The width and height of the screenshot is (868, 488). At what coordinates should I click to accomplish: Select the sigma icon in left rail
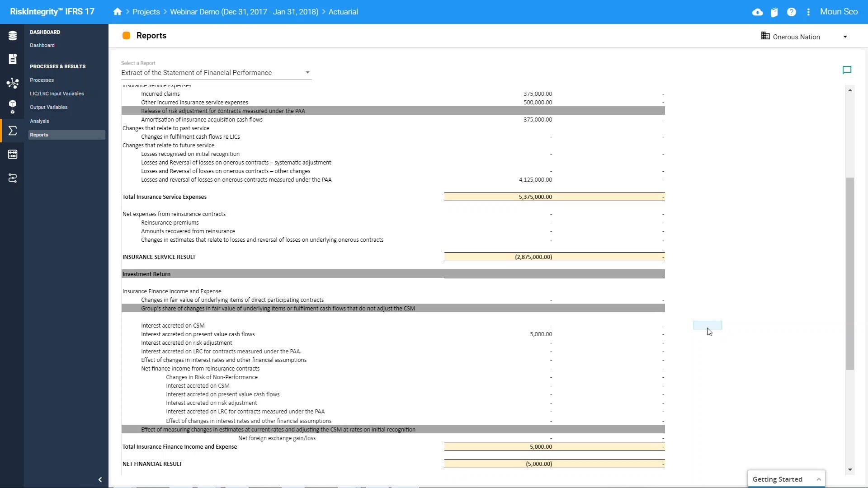(12, 131)
